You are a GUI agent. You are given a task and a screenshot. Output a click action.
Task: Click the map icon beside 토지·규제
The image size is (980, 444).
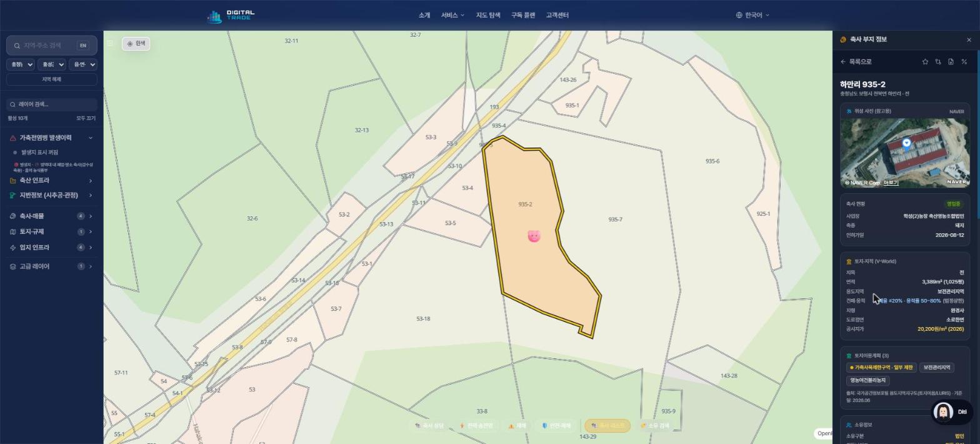point(13,232)
